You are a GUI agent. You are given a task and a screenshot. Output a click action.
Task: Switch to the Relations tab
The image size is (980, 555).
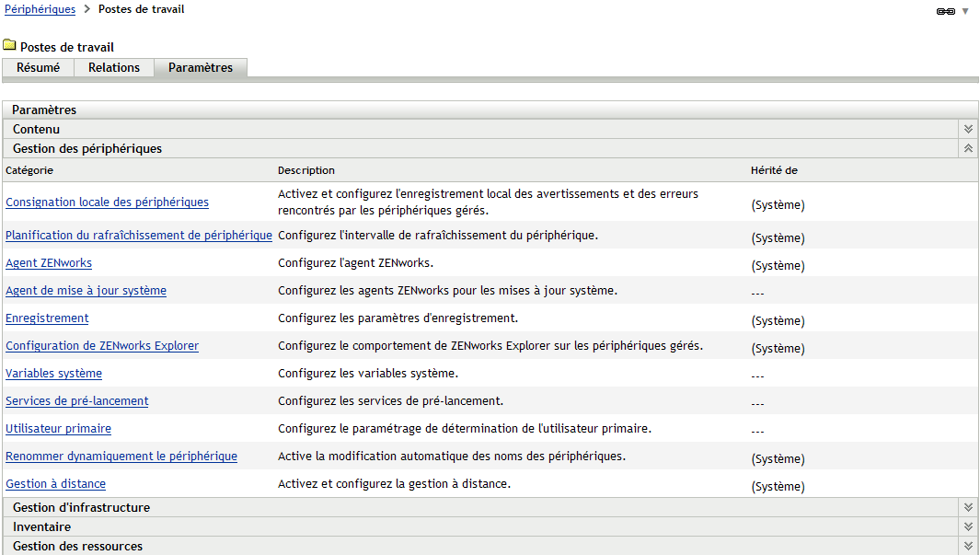pyautogui.click(x=114, y=67)
